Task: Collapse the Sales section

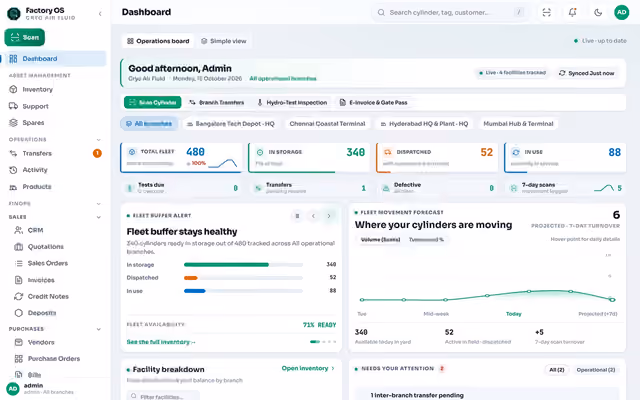Action: (x=98, y=217)
